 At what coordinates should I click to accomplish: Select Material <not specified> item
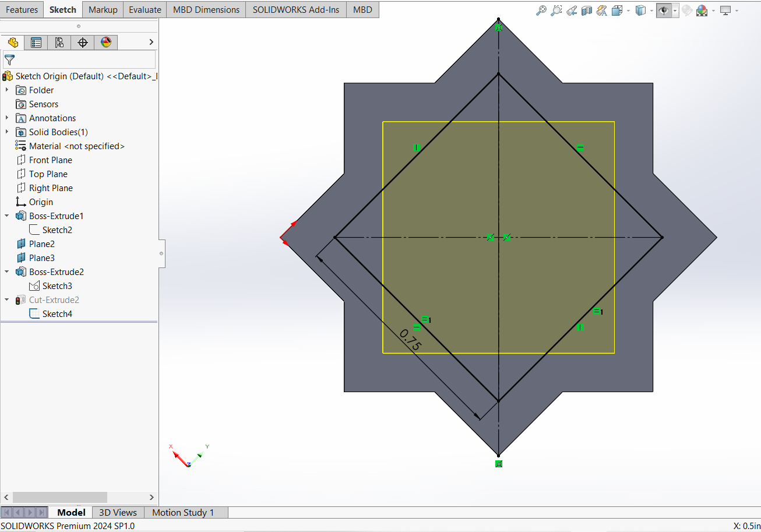tap(70, 146)
